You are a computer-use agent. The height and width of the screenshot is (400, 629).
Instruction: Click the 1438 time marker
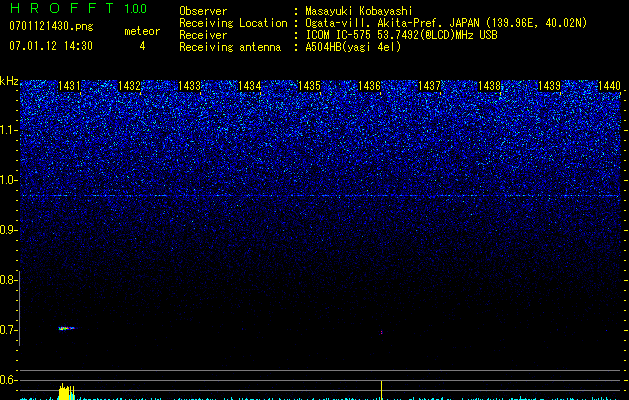tap(489, 86)
